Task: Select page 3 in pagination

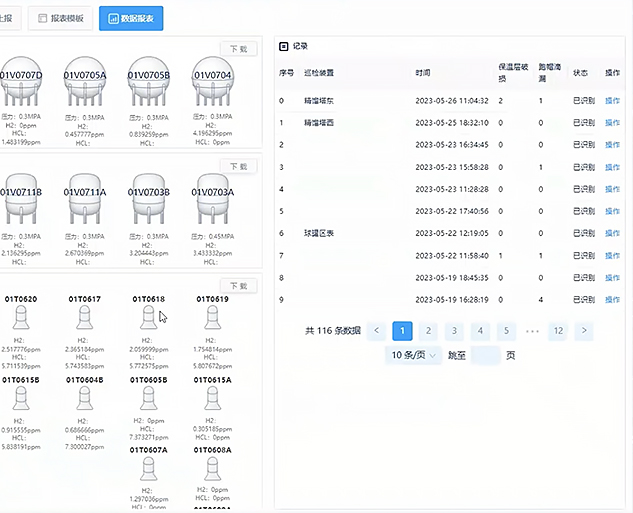Action: tap(454, 330)
